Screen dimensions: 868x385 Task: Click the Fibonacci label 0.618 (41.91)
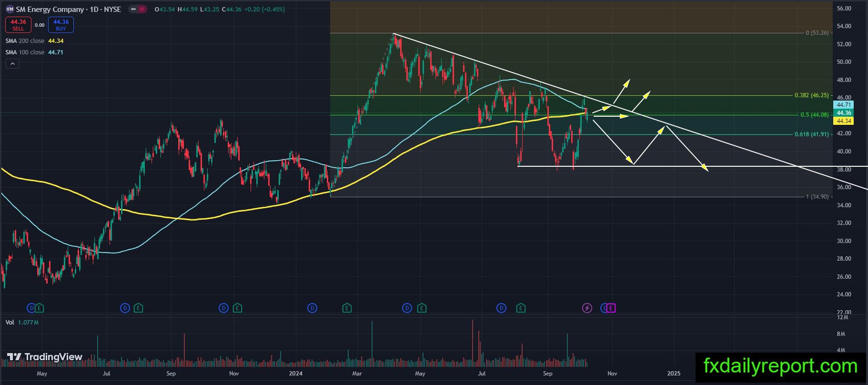(x=811, y=134)
